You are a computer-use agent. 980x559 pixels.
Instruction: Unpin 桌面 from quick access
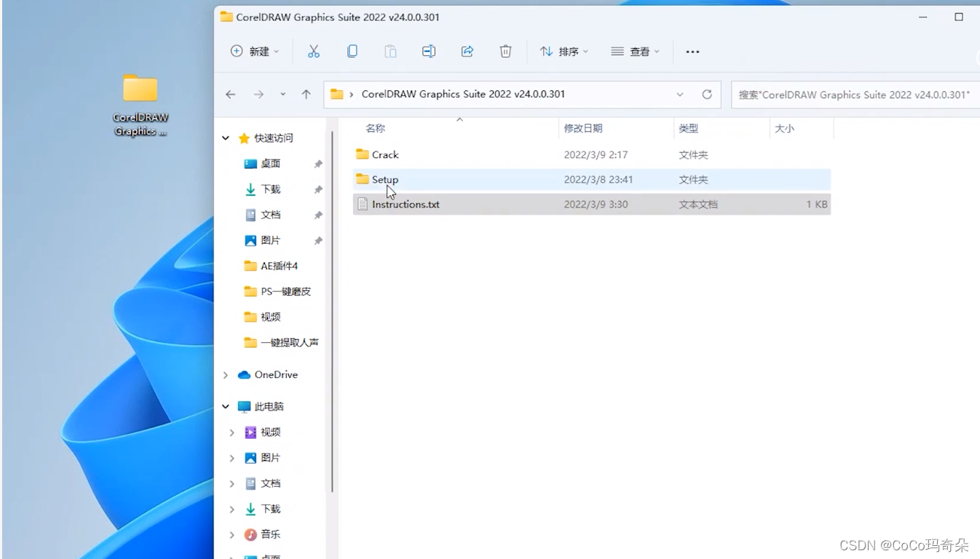click(318, 164)
